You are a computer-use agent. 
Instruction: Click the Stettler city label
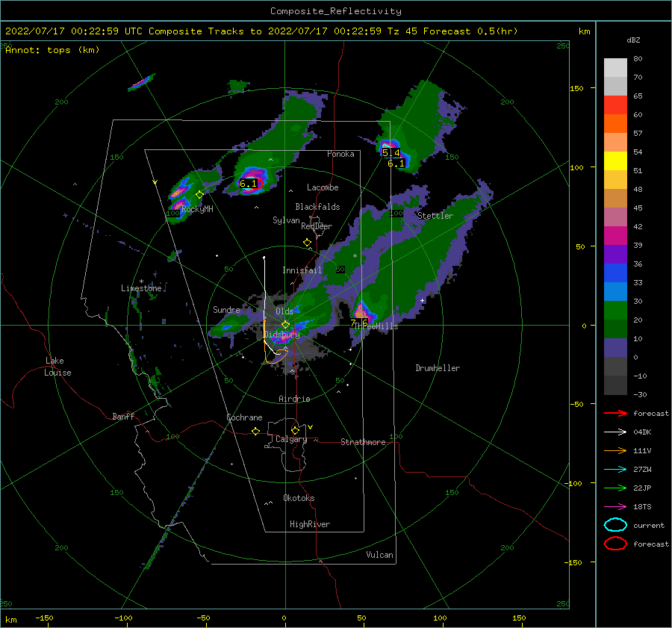[x=435, y=216]
